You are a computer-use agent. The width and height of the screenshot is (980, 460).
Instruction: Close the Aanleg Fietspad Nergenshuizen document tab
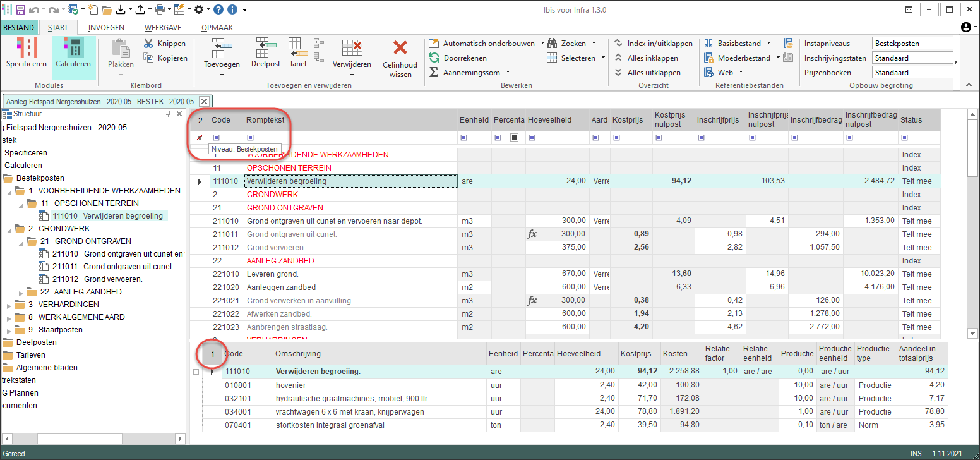(204, 101)
